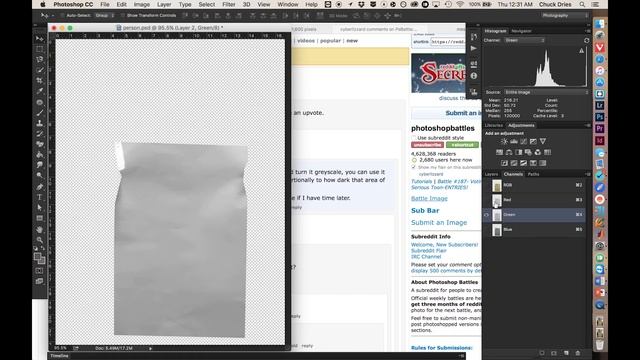Select the Paint Bucket tool

coord(40,155)
